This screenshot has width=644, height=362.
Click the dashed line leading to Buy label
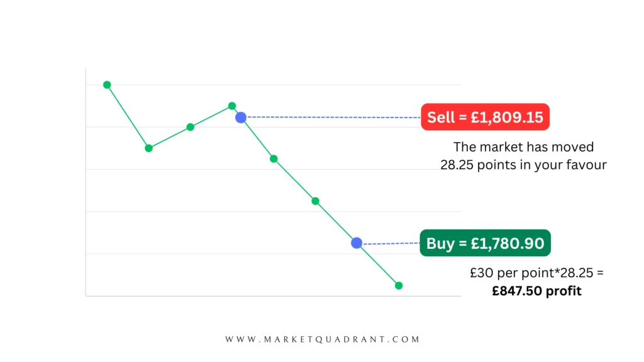coord(391,243)
